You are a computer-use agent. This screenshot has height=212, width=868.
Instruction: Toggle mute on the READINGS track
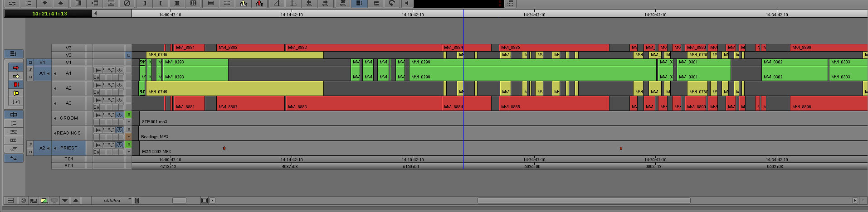pyautogui.click(x=129, y=137)
